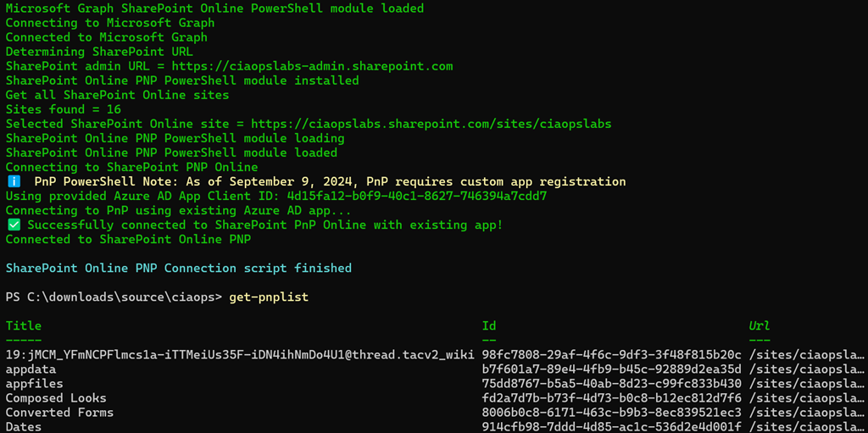Select the Composed Looks list entry
Image resolution: width=868 pixels, height=433 pixels.
(56, 398)
